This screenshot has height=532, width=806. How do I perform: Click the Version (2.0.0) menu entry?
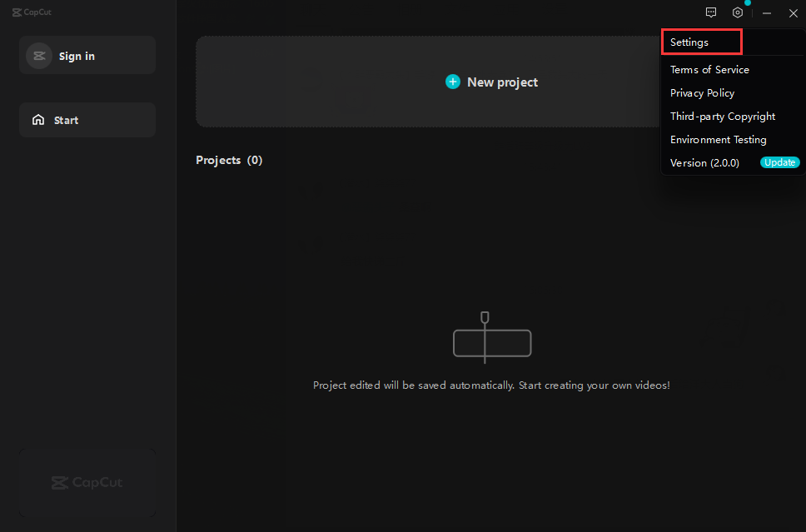pos(704,163)
